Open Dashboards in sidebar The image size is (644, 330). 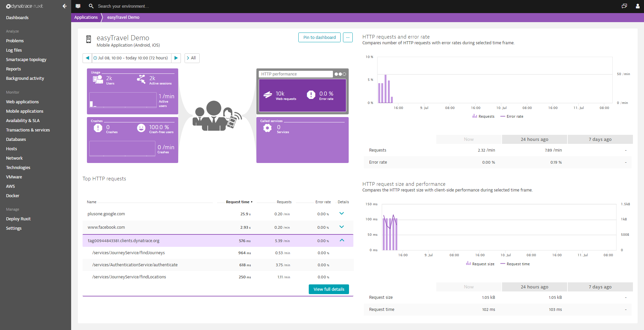tap(17, 17)
